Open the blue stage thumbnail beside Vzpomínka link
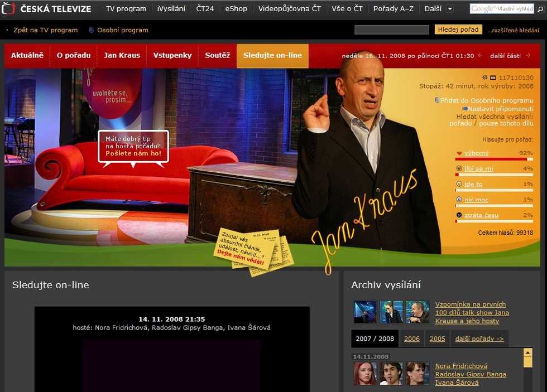Screen dimensions: 547x392 click(x=365, y=312)
